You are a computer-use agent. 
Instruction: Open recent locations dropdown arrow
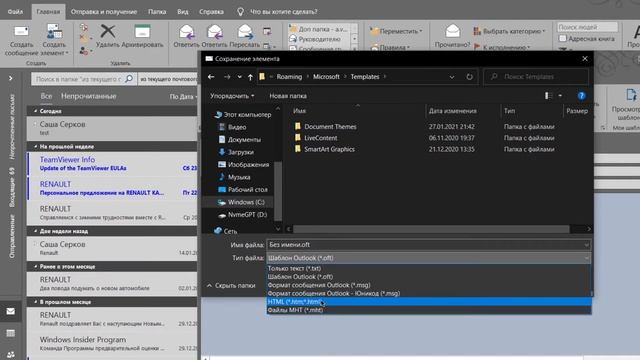[239, 77]
